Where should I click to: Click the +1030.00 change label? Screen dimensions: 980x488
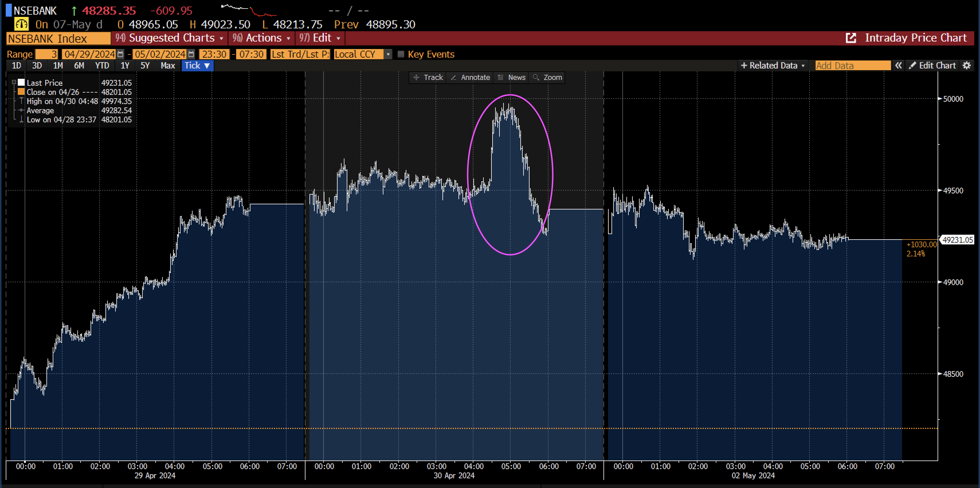tap(922, 244)
